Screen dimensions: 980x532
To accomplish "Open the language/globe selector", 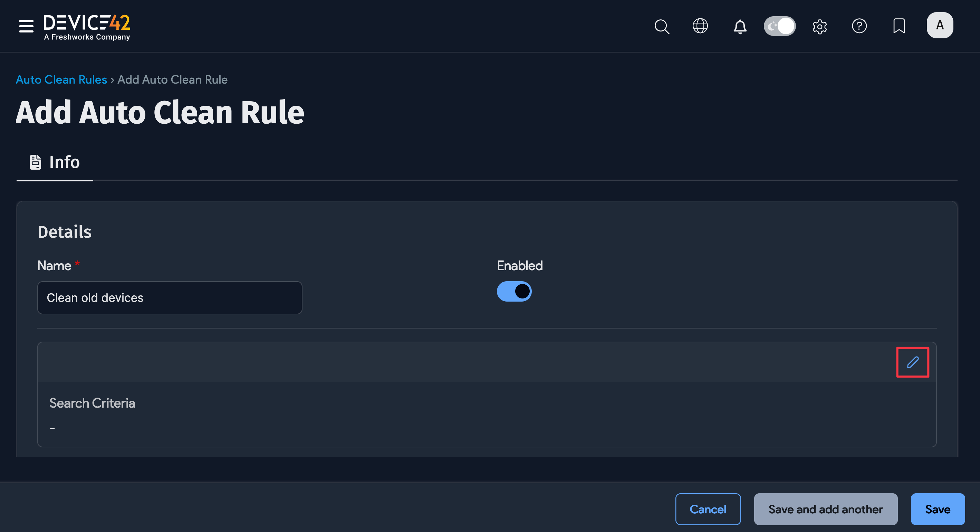I will (x=700, y=26).
